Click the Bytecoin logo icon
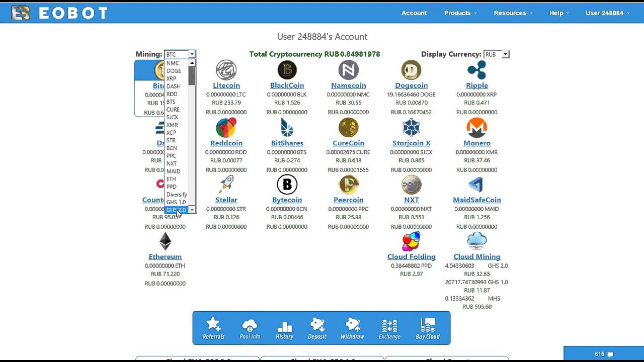The image size is (644, 362). [287, 185]
